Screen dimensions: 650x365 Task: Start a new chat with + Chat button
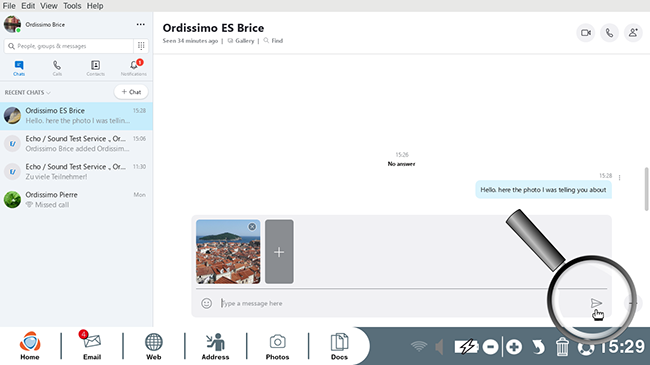click(131, 92)
